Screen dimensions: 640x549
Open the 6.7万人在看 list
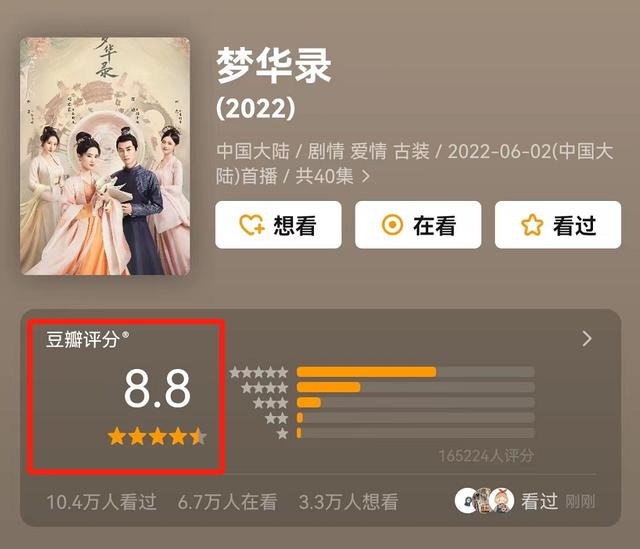[227, 502]
